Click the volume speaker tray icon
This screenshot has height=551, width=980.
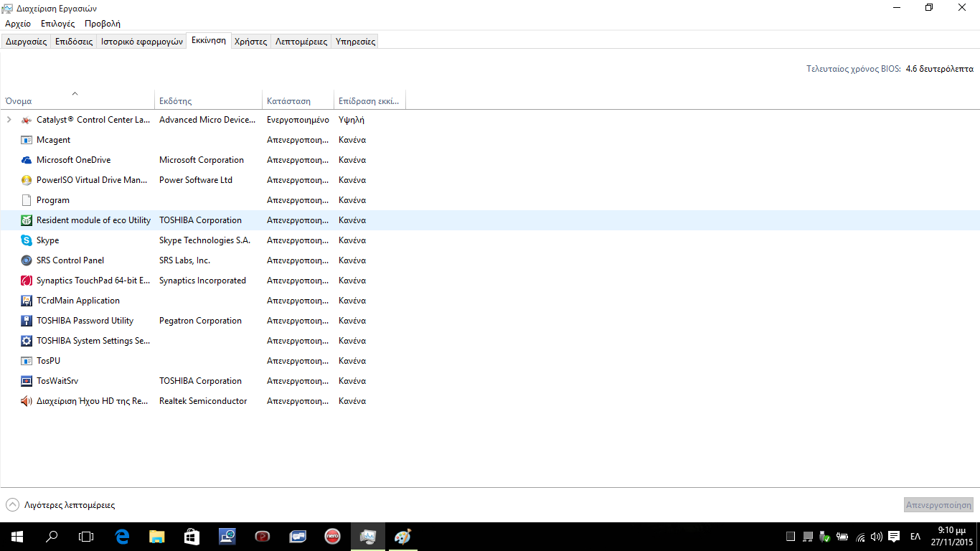click(x=877, y=537)
